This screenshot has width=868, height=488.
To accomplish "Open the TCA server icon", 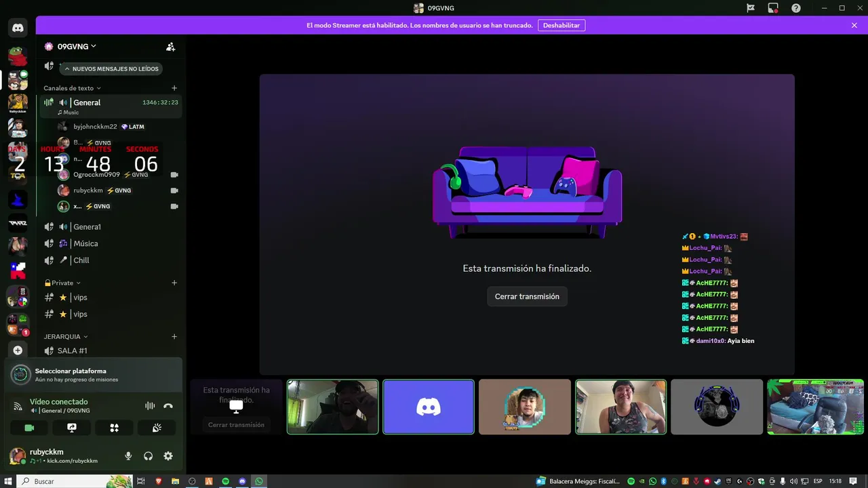I will (x=18, y=174).
